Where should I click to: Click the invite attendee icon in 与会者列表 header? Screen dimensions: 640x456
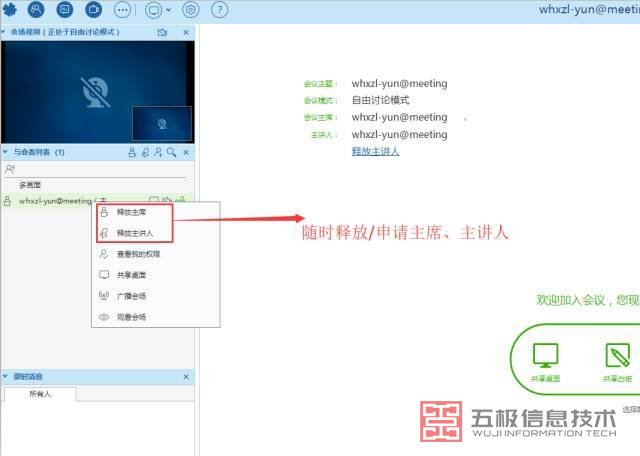pyautogui.click(x=158, y=152)
